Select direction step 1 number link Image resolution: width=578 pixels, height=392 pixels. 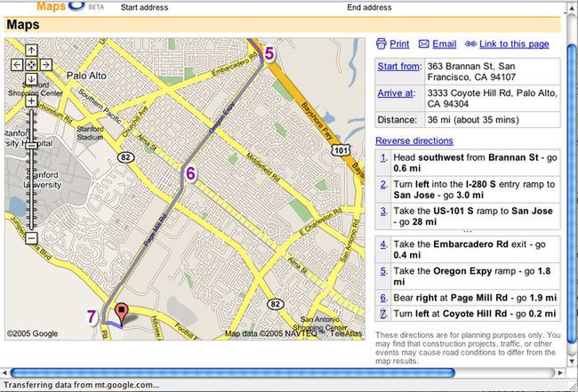384,157
